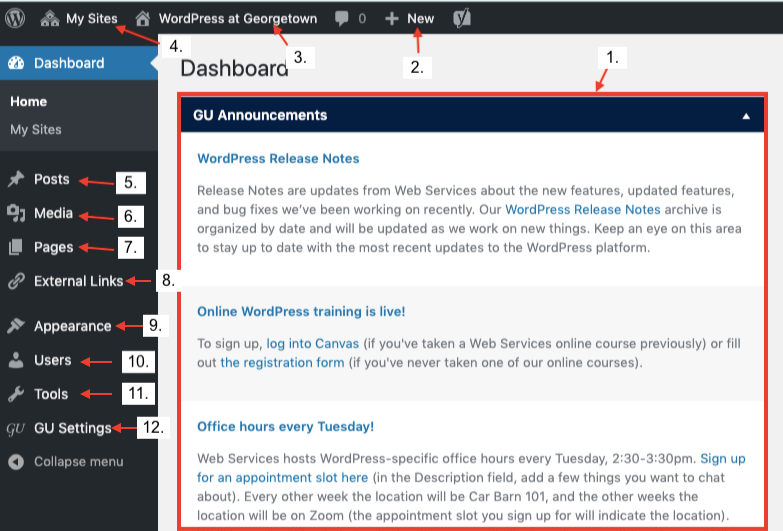This screenshot has height=531, width=783.
Task: Open the Appearance menu
Action: pyautogui.click(x=72, y=326)
